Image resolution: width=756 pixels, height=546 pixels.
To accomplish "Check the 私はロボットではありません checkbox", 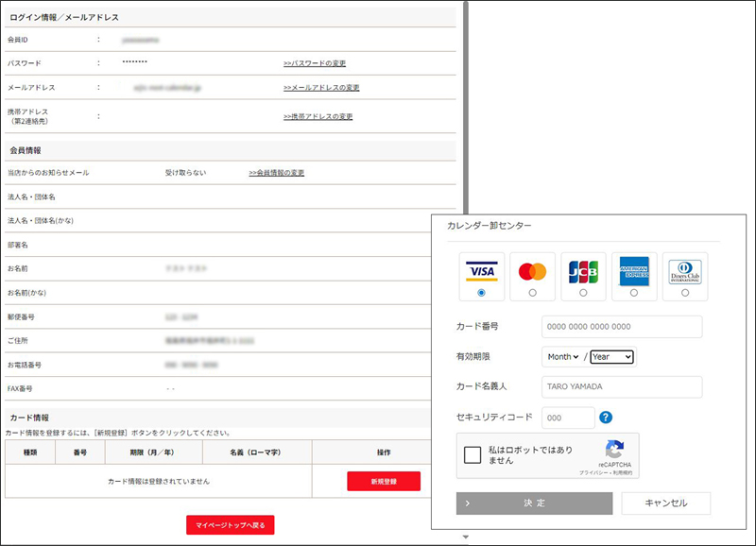I will (472, 454).
